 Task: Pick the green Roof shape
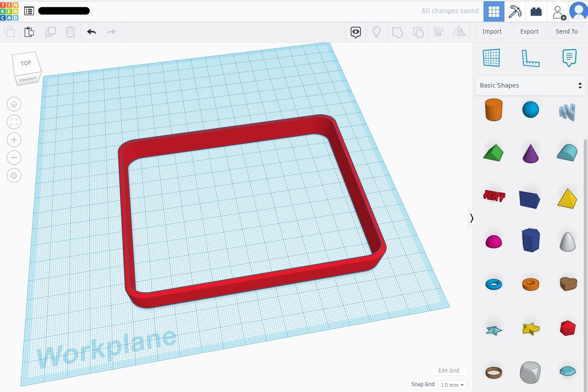493,153
